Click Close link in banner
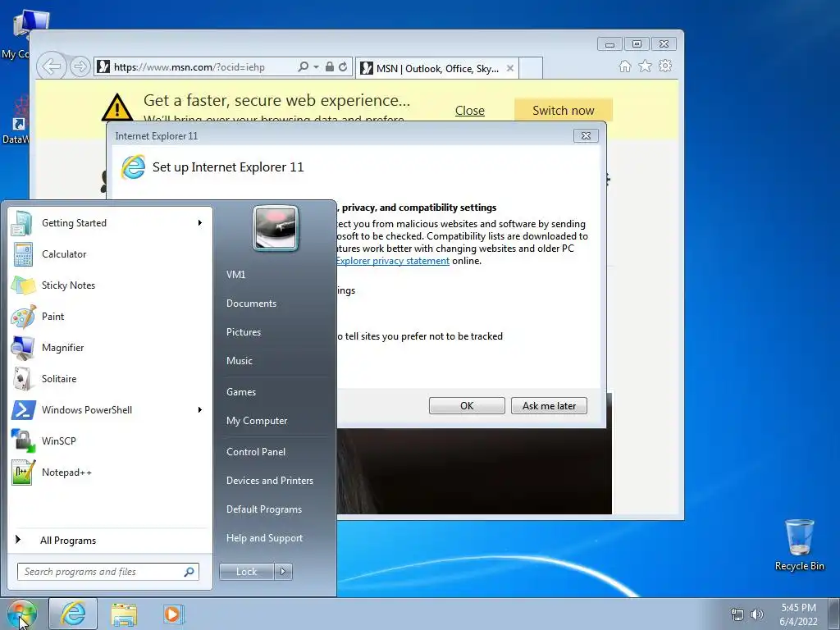This screenshot has width=840, height=630. pyautogui.click(x=470, y=111)
